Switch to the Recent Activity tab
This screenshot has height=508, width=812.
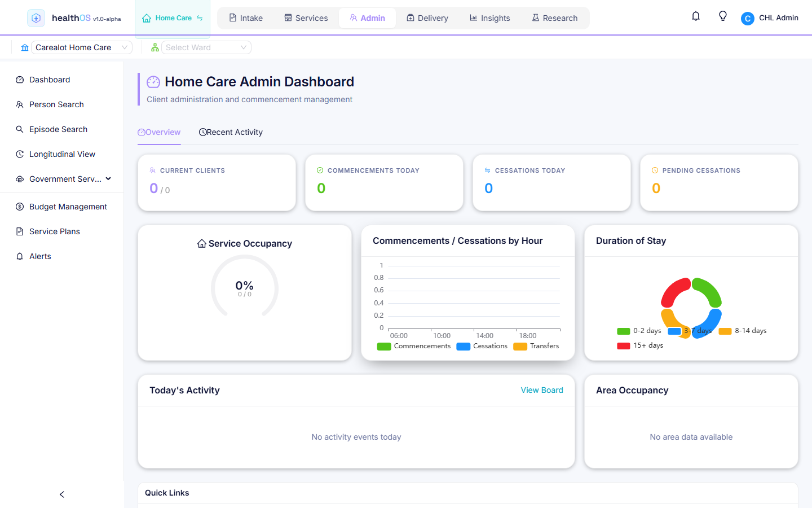[x=231, y=132]
